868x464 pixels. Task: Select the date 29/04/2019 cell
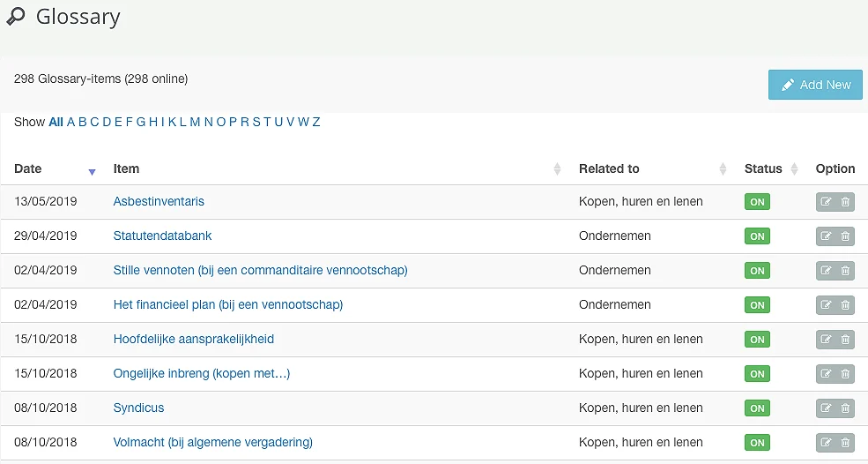coord(46,236)
